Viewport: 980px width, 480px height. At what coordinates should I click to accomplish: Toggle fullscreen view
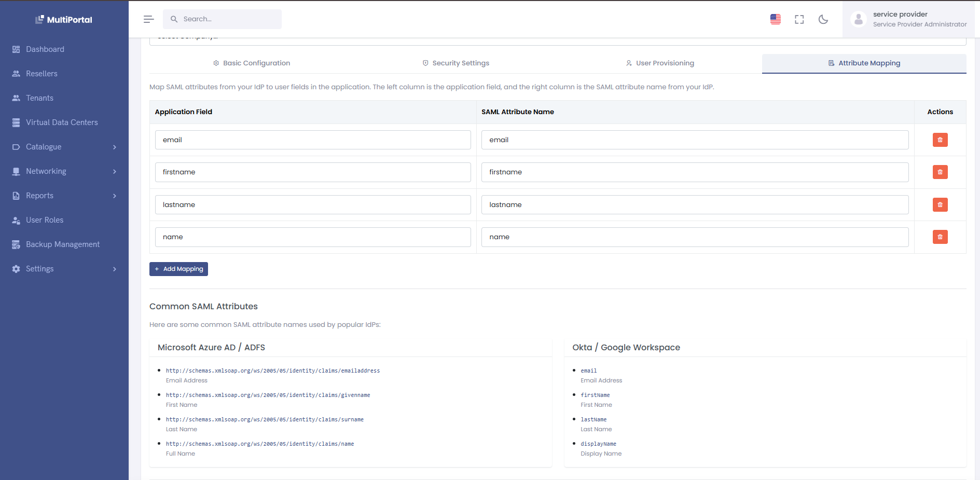click(x=799, y=19)
